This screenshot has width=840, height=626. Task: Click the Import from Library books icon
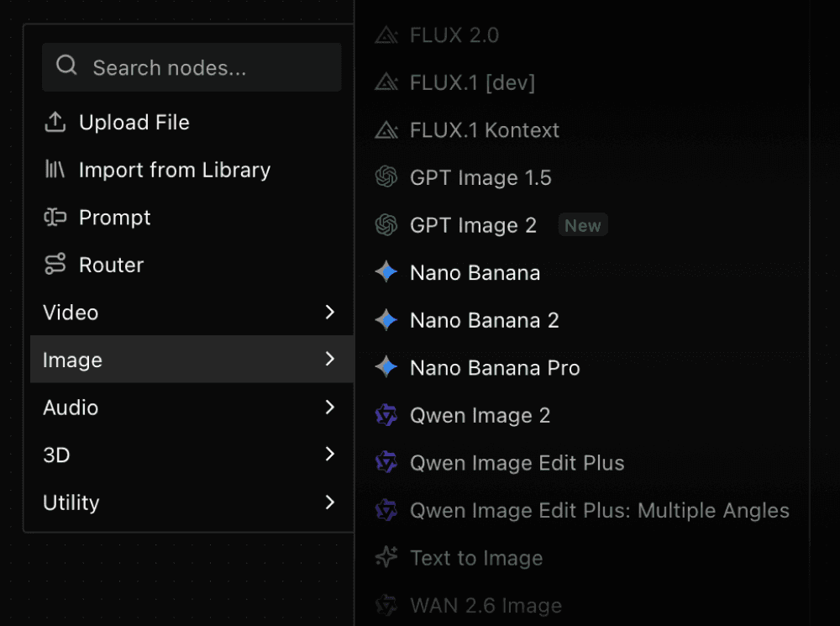click(x=55, y=170)
